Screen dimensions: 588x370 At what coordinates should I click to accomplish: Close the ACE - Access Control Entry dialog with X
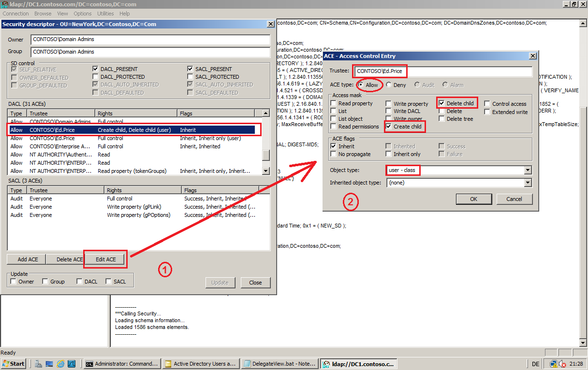click(532, 56)
